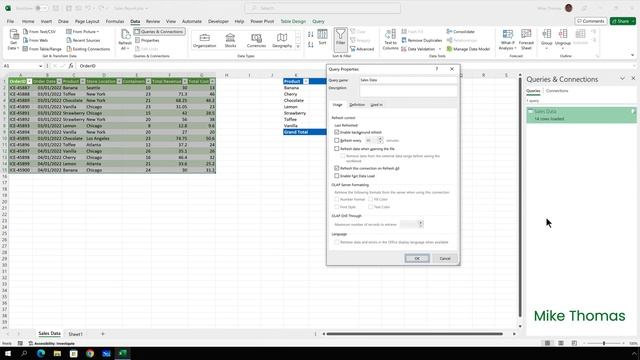
Task: Choose Stocks data type
Action: click(x=230, y=40)
